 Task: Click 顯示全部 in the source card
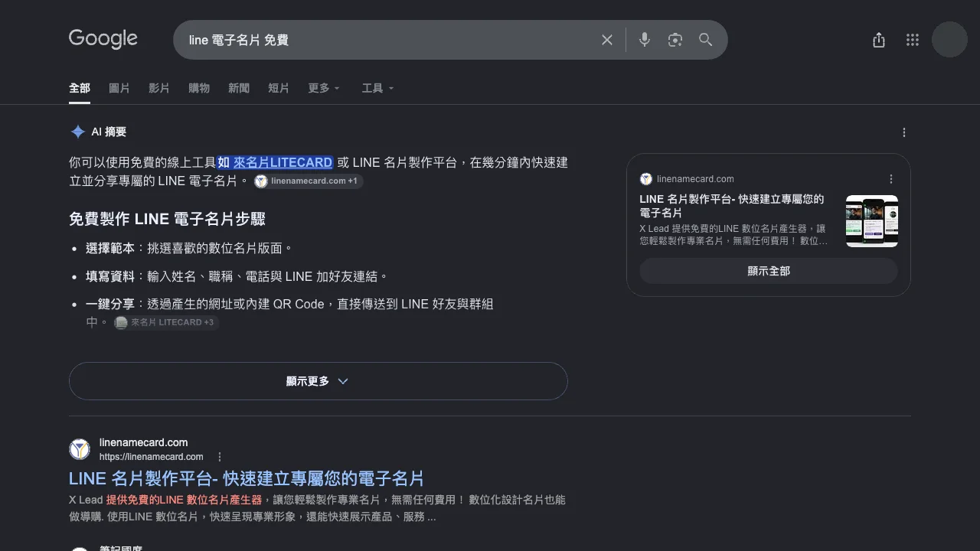point(769,271)
